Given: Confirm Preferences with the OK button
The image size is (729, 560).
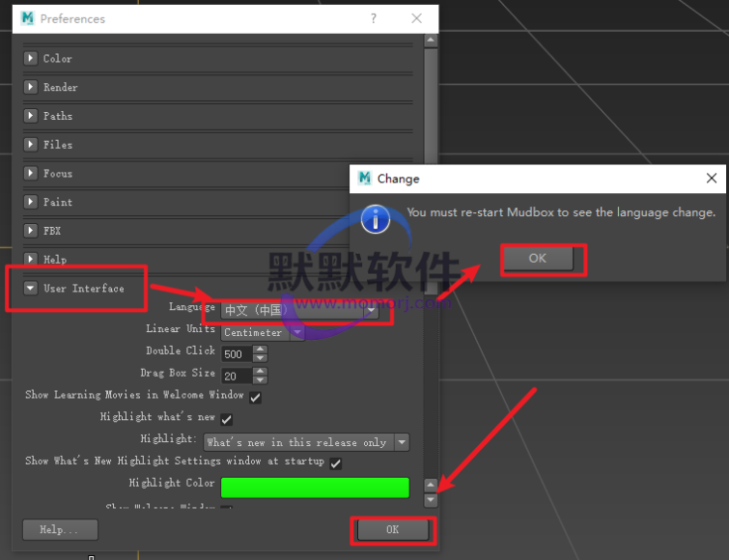Looking at the screenshot, I should pyautogui.click(x=392, y=530).
